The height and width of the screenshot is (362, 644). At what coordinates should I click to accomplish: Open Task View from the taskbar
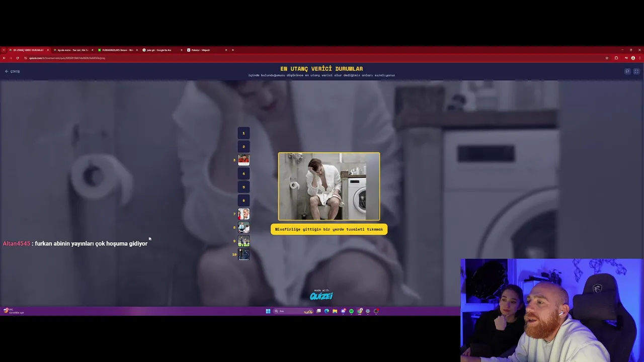pyautogui.click(x=318, y=311)
